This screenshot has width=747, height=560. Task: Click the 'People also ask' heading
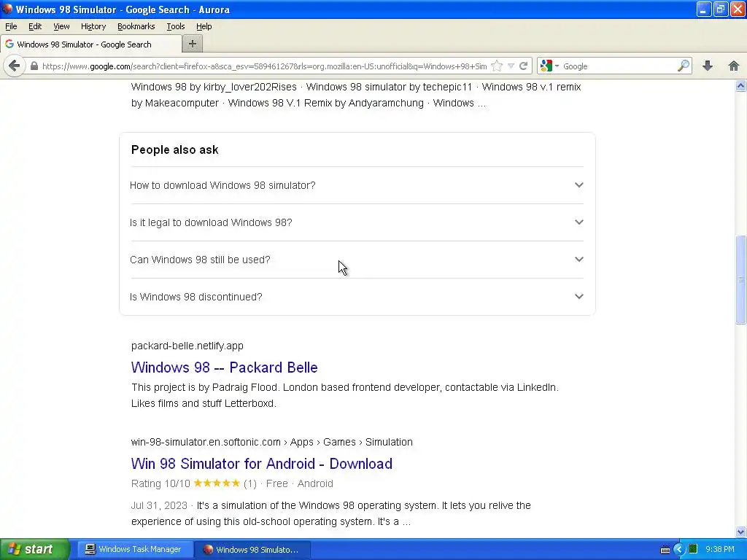coord(175,149)
